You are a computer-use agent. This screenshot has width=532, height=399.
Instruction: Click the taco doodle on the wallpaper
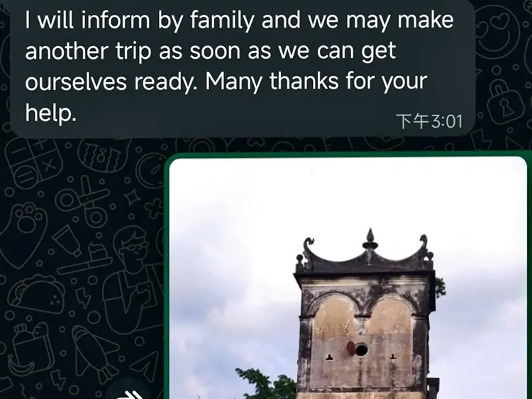[x=36, y=293]
